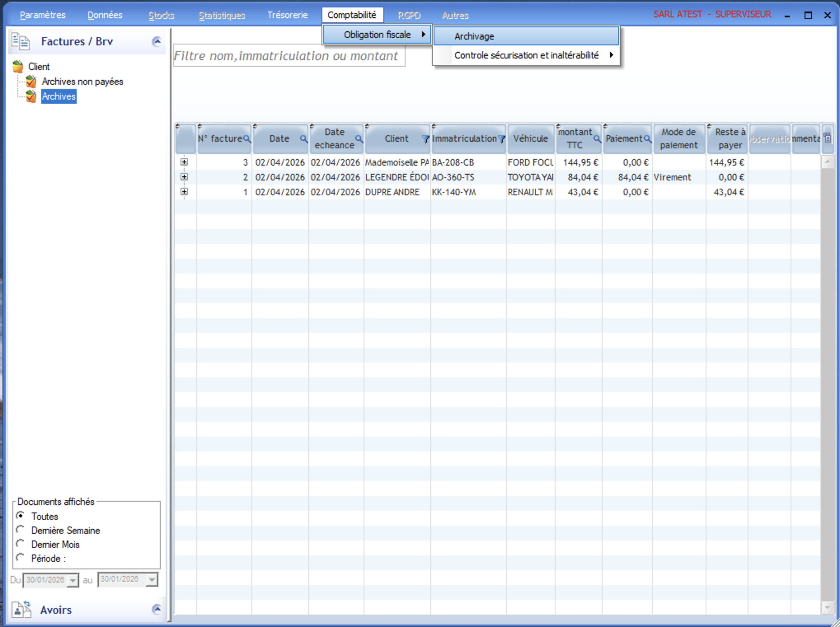Open the Du start date dropdown
The height and width of the screenshot is (627, 840).
[x=73, y=580]
